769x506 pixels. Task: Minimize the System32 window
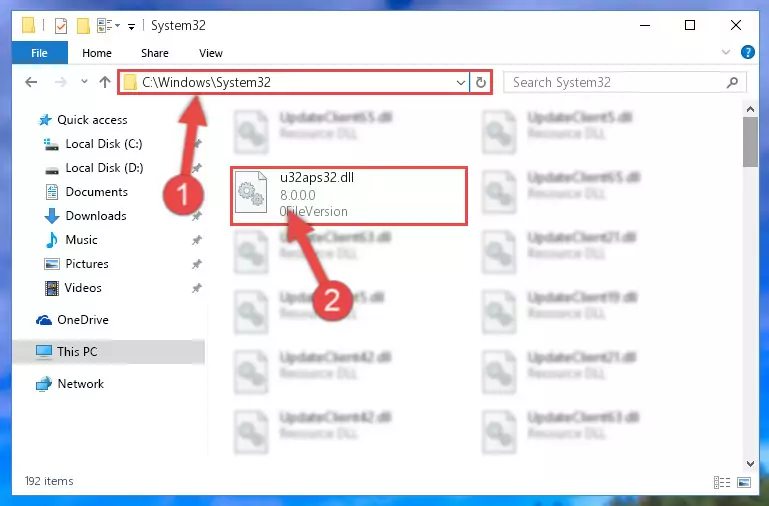click(645, 25)
